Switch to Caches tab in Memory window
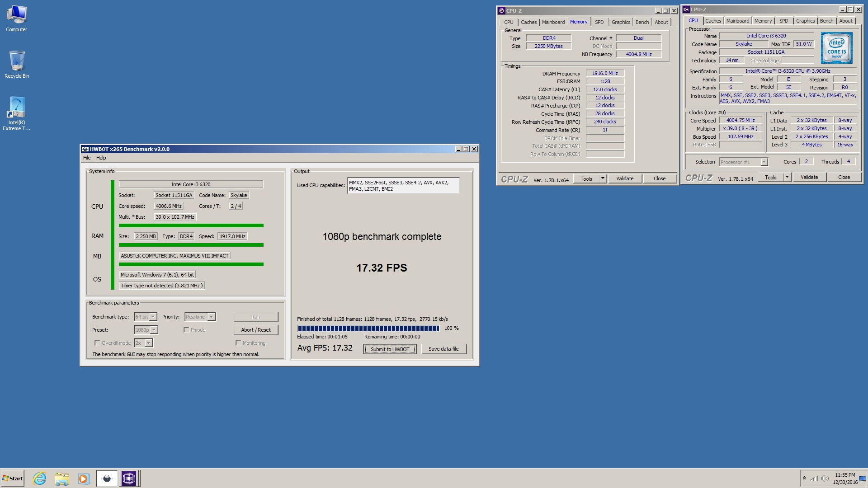868x488 pixels. [528, 22]
